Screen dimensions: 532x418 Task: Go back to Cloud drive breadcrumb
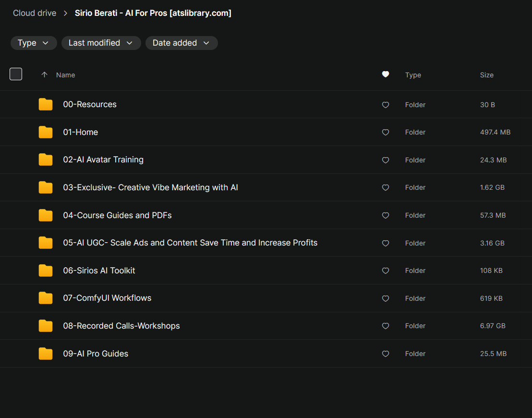(x=35, y=13)
